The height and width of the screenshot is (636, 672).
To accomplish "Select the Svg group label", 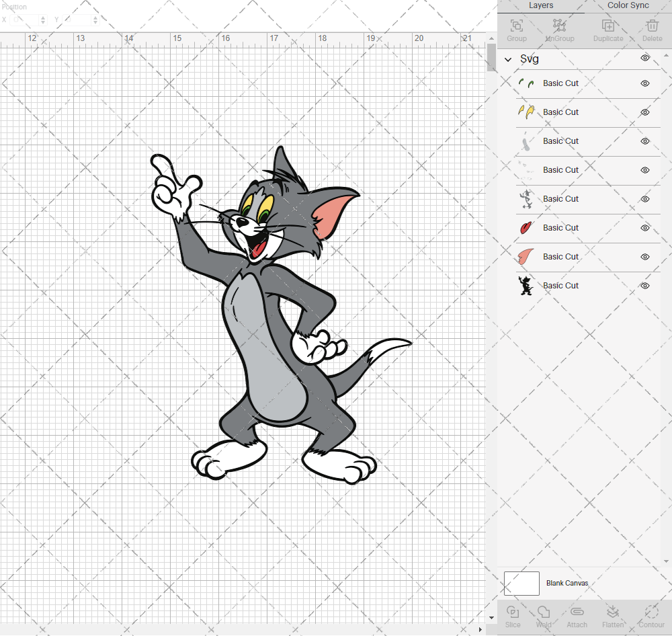I will tap(530, 58).
